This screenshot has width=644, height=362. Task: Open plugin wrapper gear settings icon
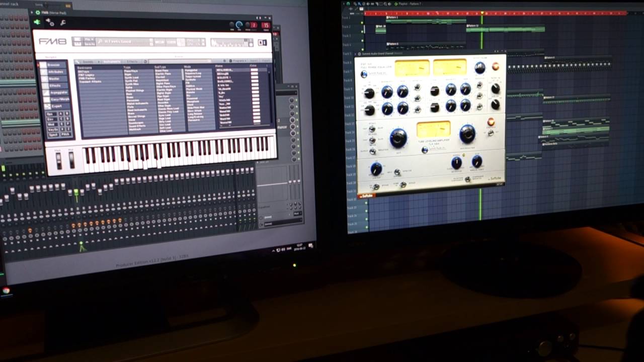coord(50,22)
